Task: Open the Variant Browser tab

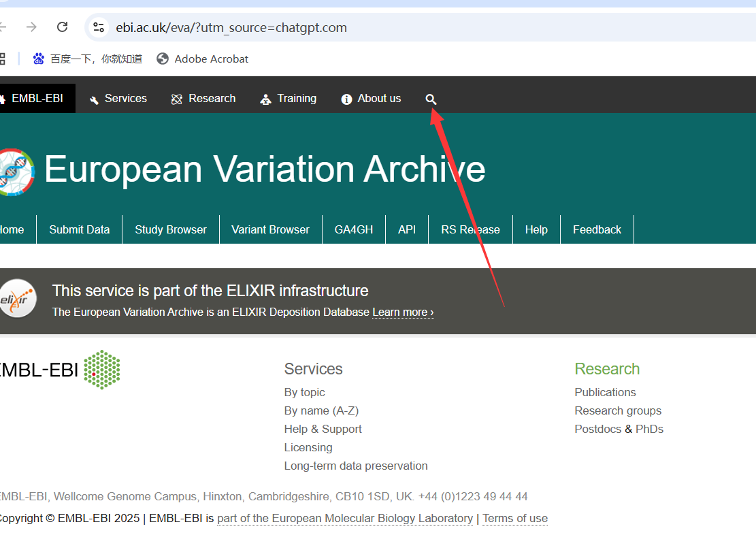Action: pyautogui.click(x=270, y=229)
